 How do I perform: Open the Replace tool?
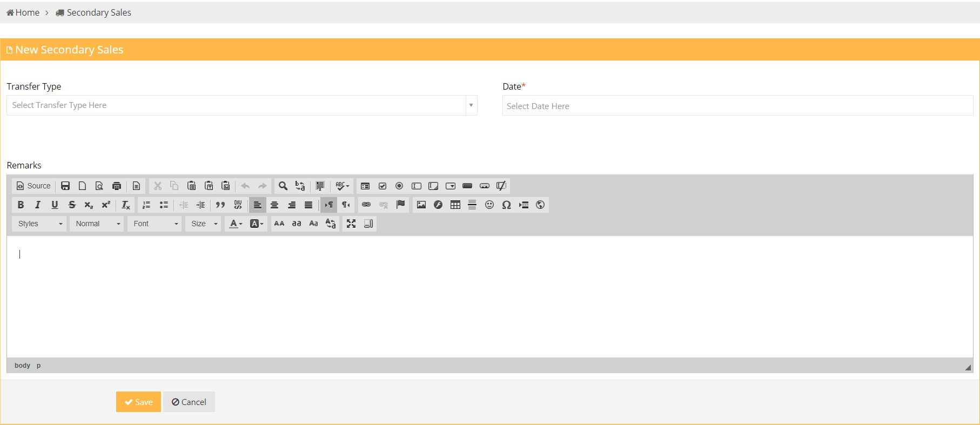pos(300,186)
